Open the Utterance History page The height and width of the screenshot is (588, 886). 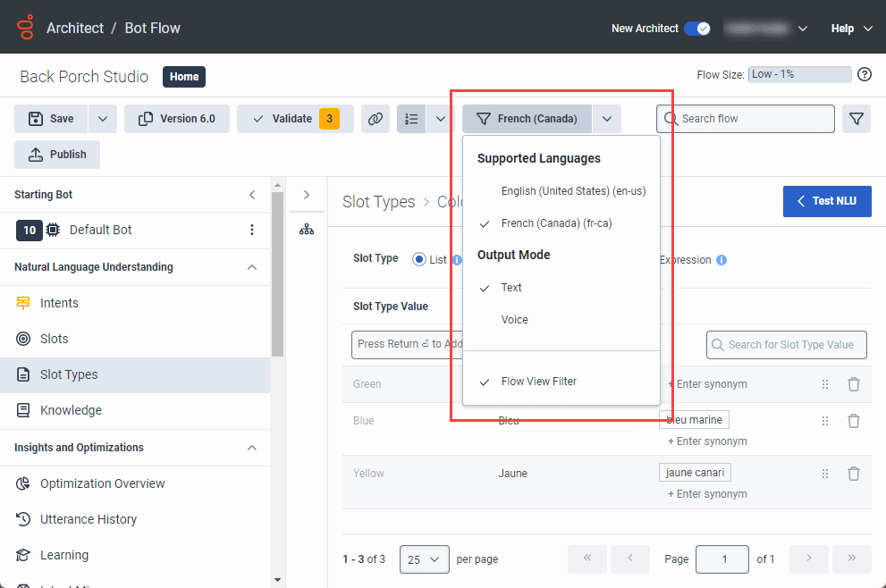85,519
